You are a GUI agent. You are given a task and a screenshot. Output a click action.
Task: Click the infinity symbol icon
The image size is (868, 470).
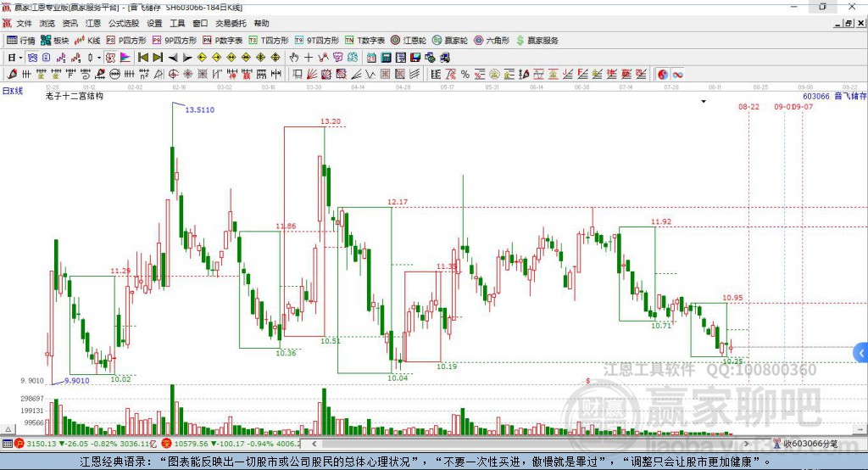click(677, 75)
